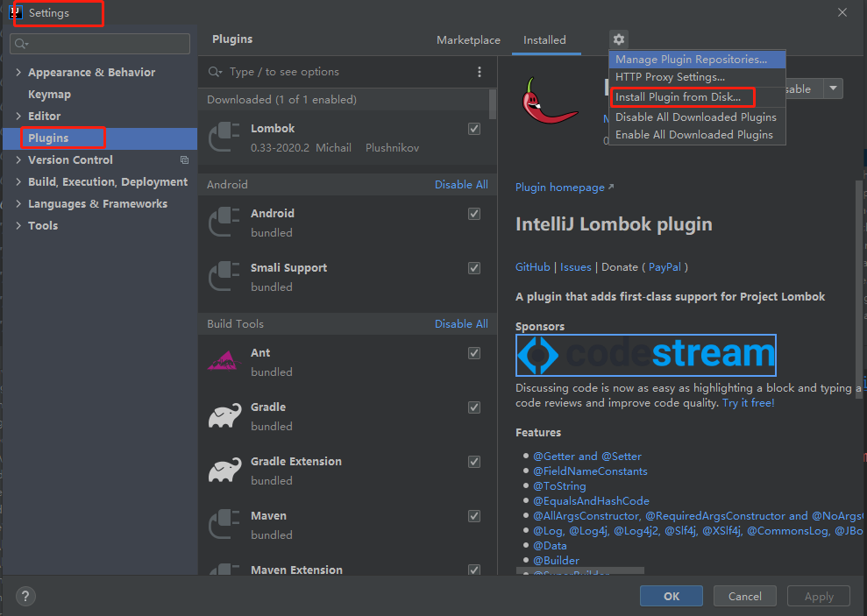Open the @Data feature link
Image resolution: width=867 pixels, height=616 pixels.
[x=550, y=546]
